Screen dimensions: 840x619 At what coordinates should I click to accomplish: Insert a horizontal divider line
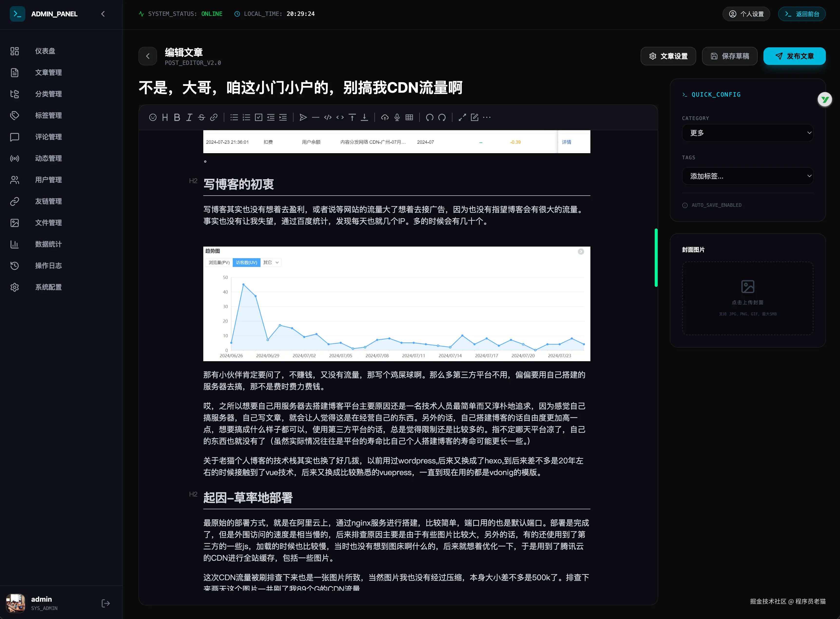[316, 117]
